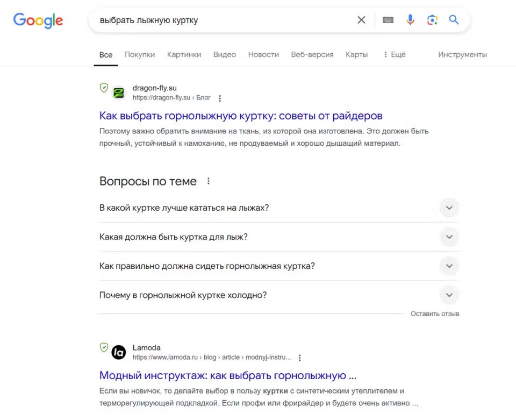Switch to the Покупки tab

140,54
